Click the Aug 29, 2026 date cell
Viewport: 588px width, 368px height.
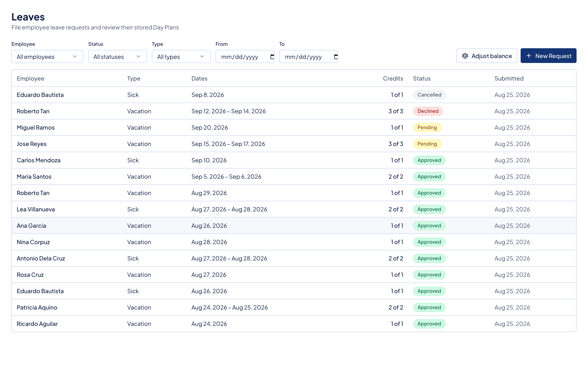pos(209,193)
